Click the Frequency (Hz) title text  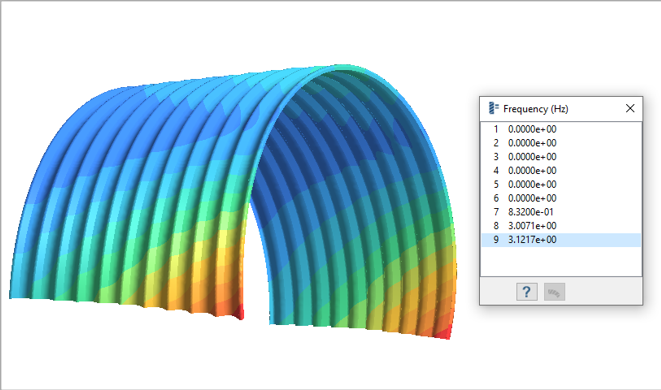pyautogui.click(x=535, y=109)
